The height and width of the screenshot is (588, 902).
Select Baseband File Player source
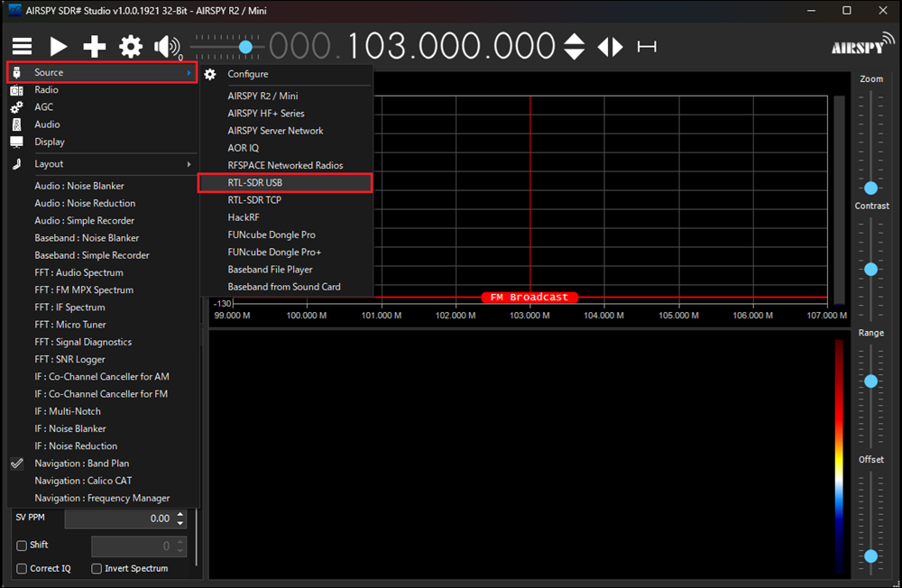[287, 270]
